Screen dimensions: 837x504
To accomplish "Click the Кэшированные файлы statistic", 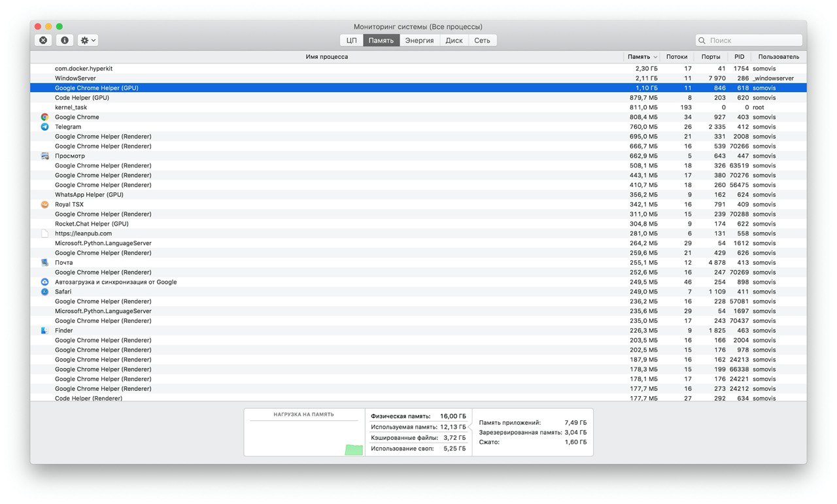I will click(x=418, y=438).
